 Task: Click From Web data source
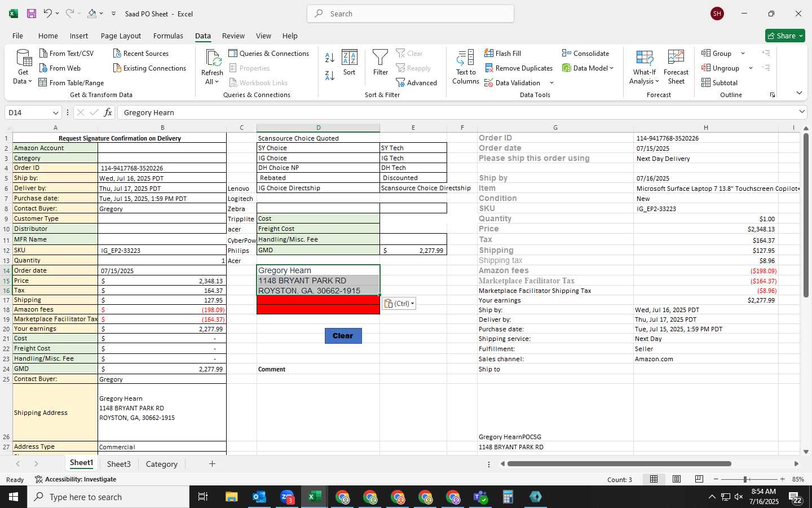[x=60, y=68]
